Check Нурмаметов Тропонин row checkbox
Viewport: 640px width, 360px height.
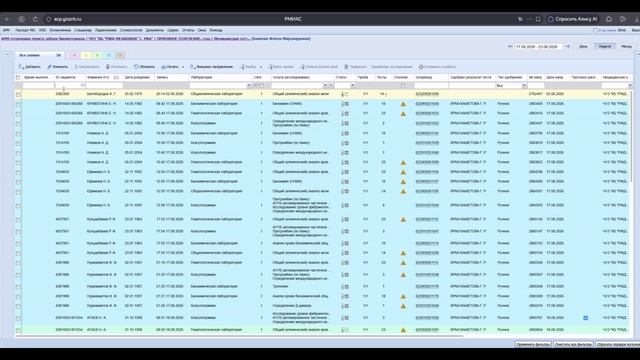[x=18, y=287]
